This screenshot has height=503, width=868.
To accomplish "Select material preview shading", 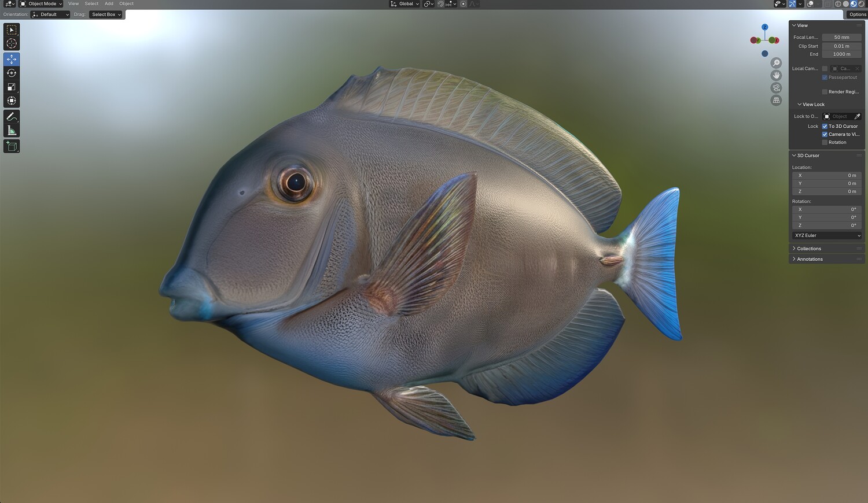I will point(854,3).
